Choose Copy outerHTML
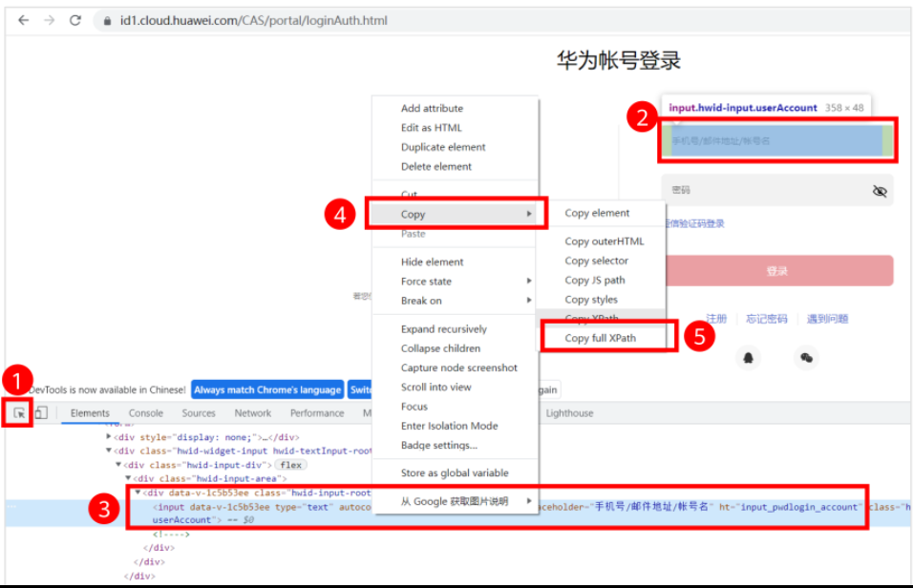 click(x=604, y=241)
